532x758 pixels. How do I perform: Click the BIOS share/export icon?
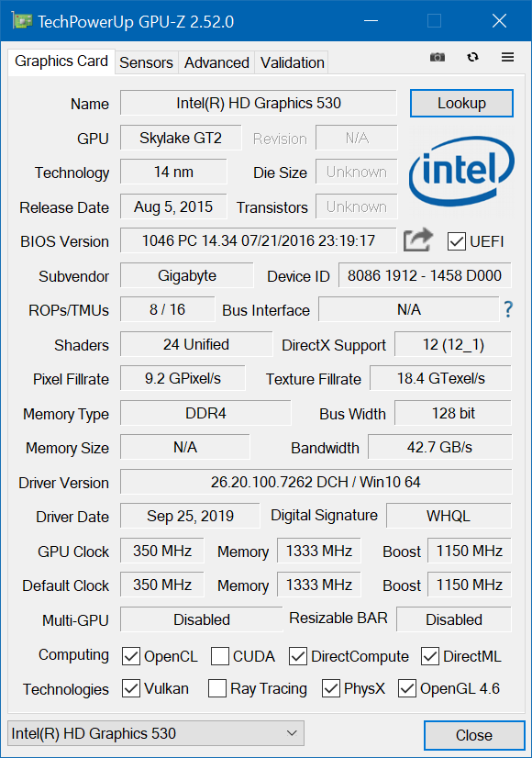417,239
